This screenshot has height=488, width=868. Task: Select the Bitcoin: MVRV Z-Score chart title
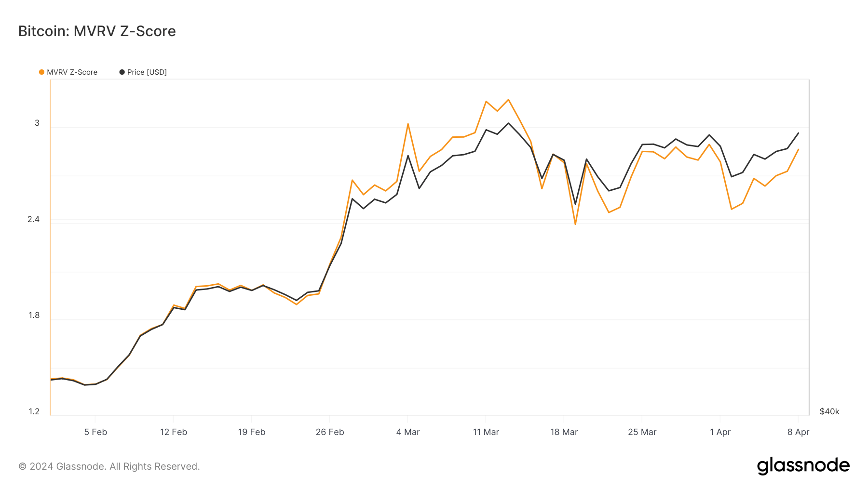97,31
